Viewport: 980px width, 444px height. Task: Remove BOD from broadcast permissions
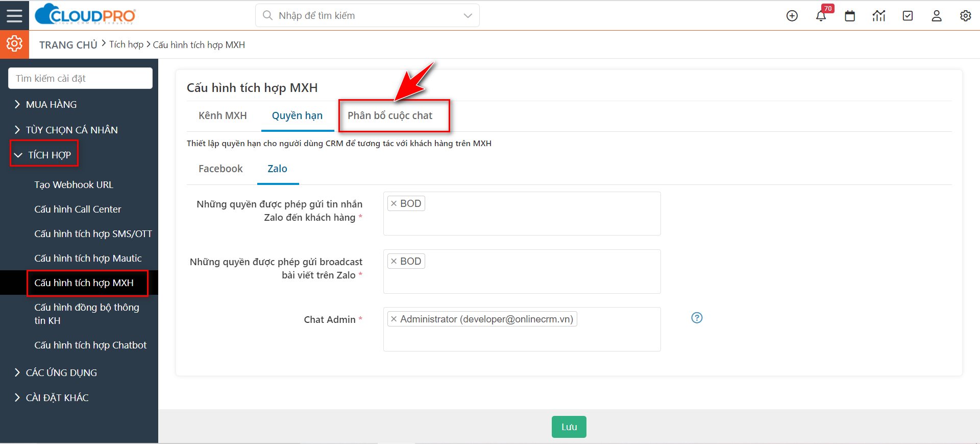coord(394,261)
